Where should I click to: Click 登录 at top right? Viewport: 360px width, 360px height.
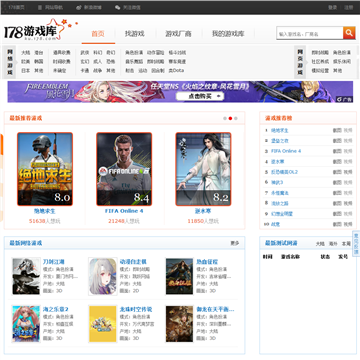point(332,7)
